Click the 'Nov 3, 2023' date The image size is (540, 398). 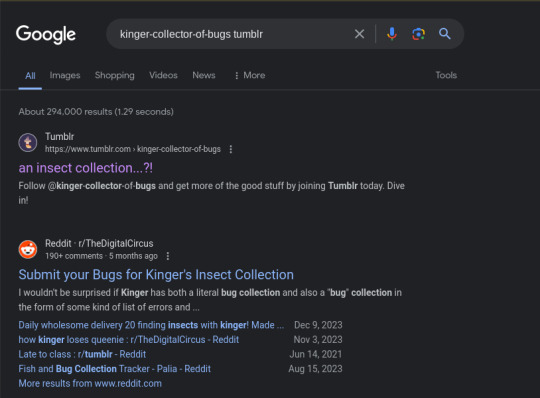click(318, 339)
